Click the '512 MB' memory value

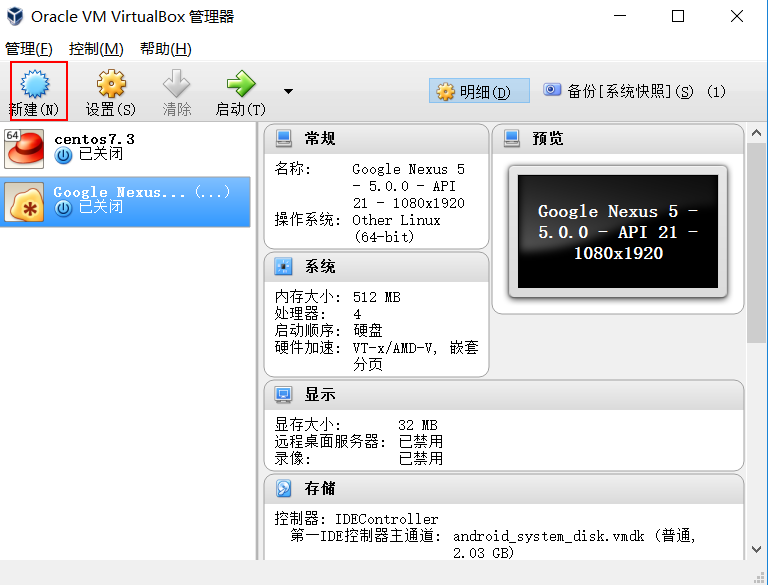pyautogui.click(x=377, y=297)
